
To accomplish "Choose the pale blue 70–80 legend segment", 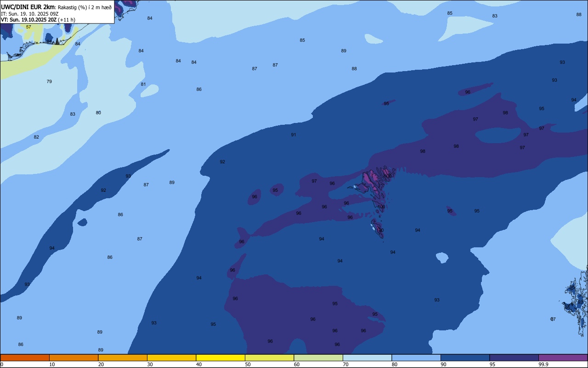I will tap(367, 357).
